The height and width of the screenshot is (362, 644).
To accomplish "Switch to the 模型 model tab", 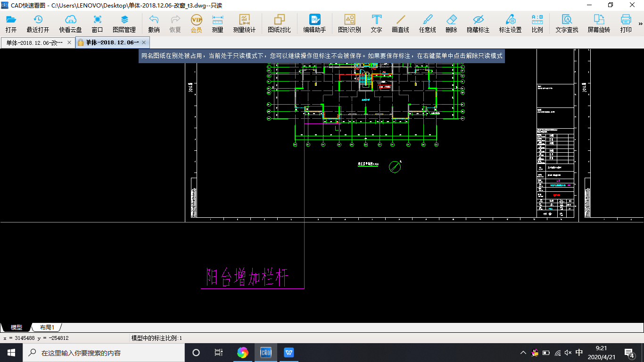I will [17, 327].
